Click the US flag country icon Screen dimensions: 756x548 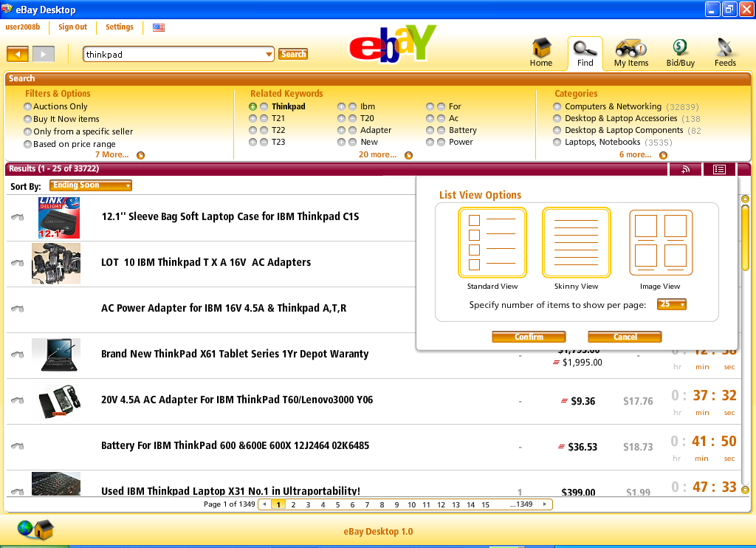[x=159, y=27]
